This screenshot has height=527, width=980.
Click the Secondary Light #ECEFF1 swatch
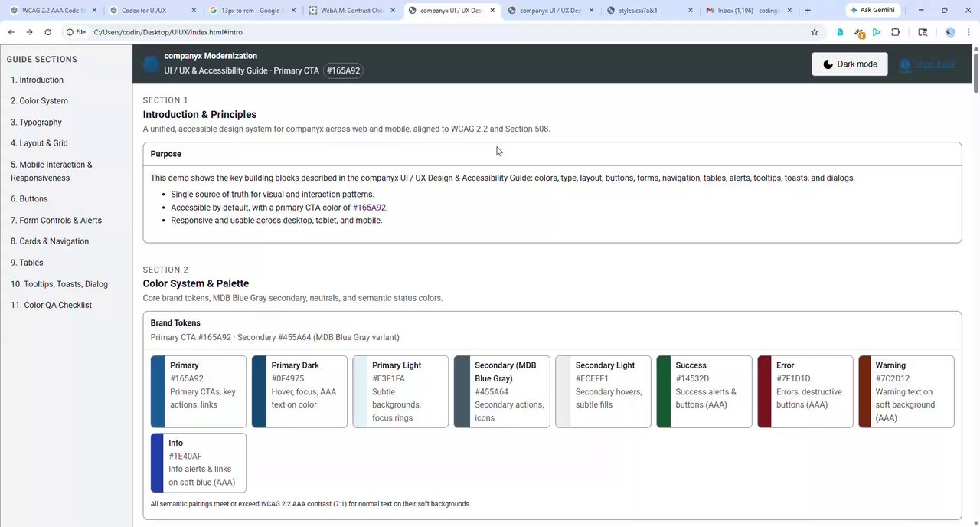click(x=603, y=391)
